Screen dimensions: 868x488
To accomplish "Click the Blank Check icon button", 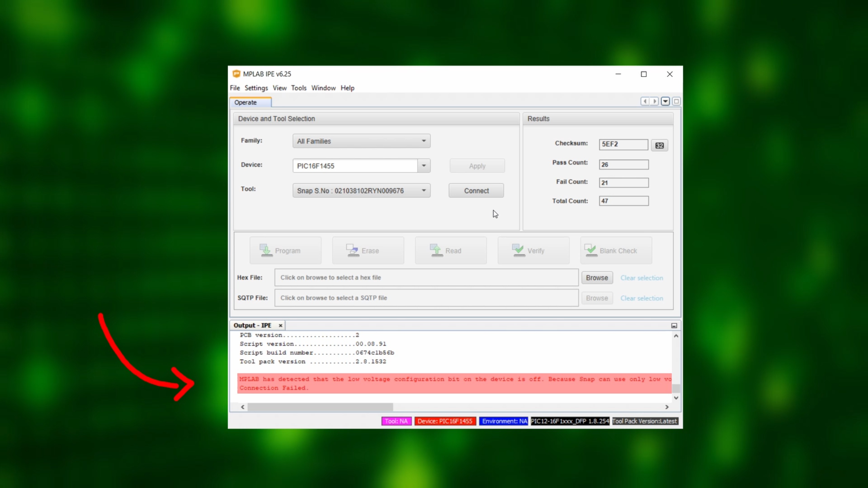I will [x=591, y=250].
